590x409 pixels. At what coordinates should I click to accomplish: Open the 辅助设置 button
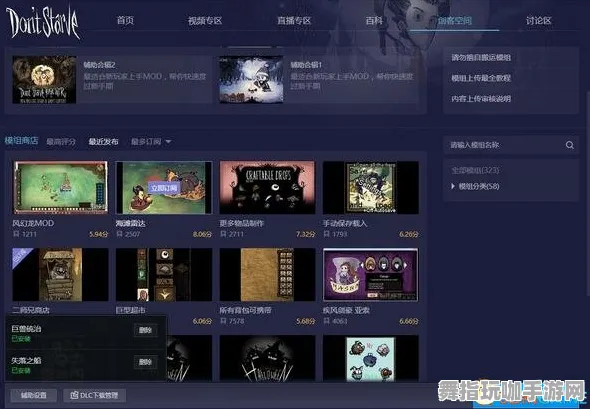[x=34, y=395]
